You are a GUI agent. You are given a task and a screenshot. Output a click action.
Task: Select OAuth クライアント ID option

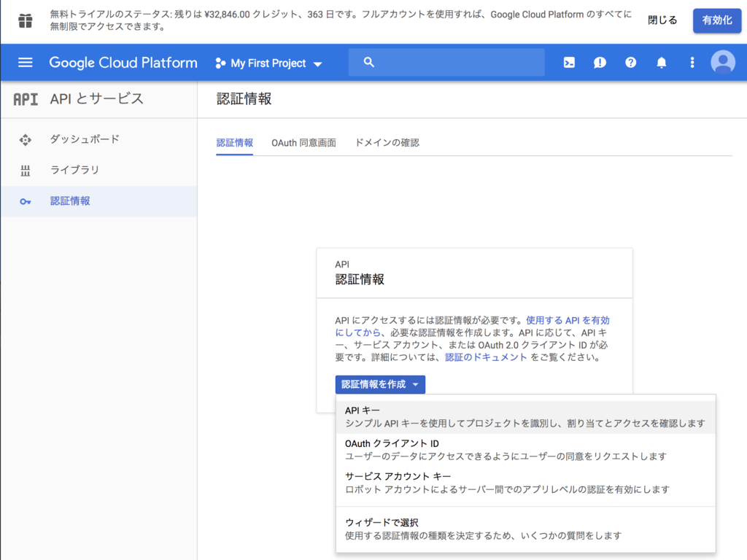pyautogui.click(x=525, y=449)
